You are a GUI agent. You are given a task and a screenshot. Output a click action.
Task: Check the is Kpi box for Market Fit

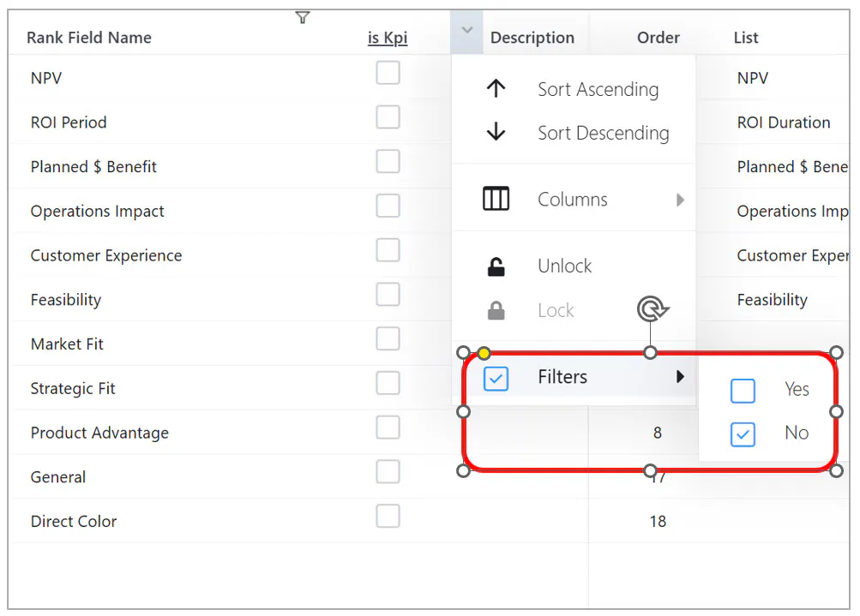[x=388, y=338]
